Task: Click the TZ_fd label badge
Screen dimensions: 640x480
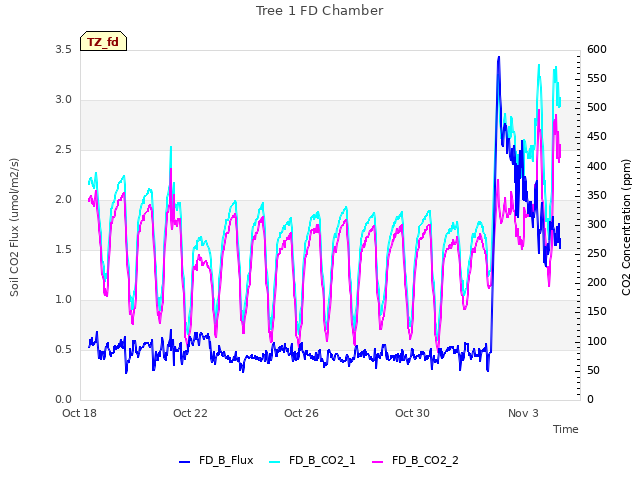Action: pos(103,41)
